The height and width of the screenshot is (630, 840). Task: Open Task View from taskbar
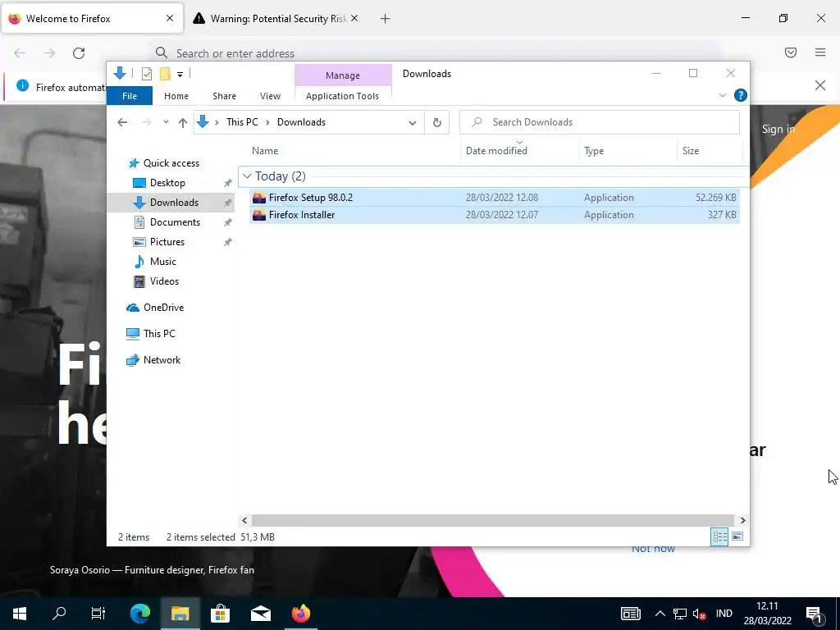click(x=98, y=614)
